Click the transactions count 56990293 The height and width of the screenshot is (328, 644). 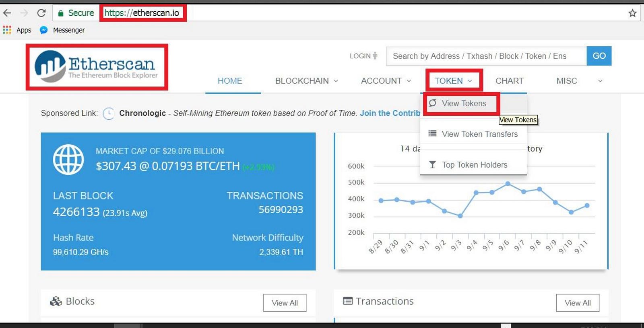point(281,209)
